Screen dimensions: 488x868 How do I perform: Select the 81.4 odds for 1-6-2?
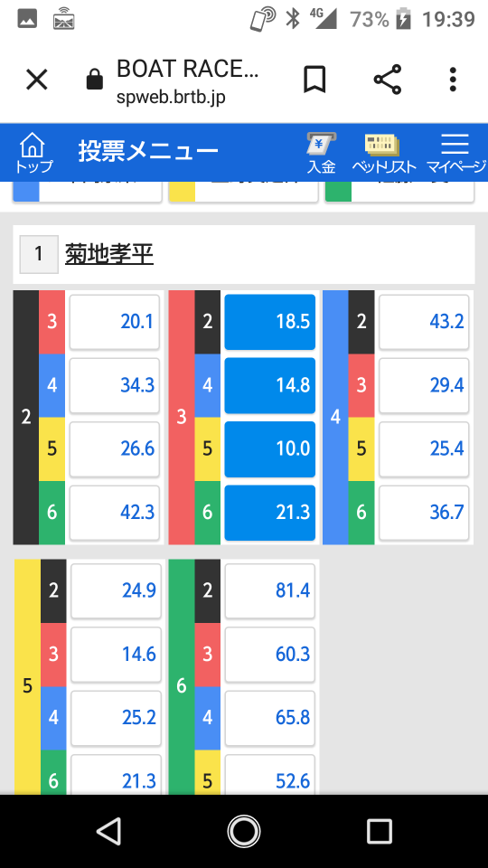[270, 590]
